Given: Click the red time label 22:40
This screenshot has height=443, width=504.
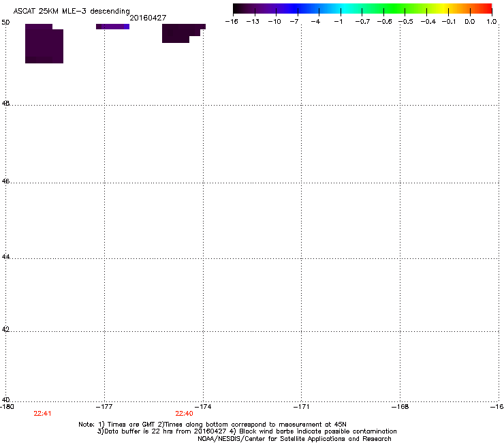Looking at the screenshot, I should [184, 414].
